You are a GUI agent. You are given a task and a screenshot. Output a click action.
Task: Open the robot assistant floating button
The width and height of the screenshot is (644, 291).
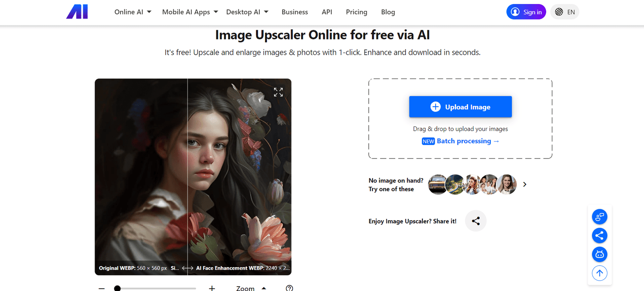(599, 254)
